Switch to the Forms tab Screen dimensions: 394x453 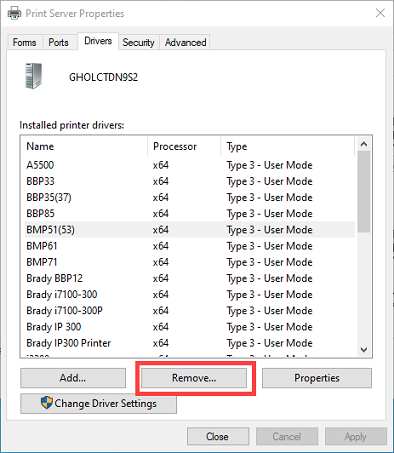coord(24,42)
